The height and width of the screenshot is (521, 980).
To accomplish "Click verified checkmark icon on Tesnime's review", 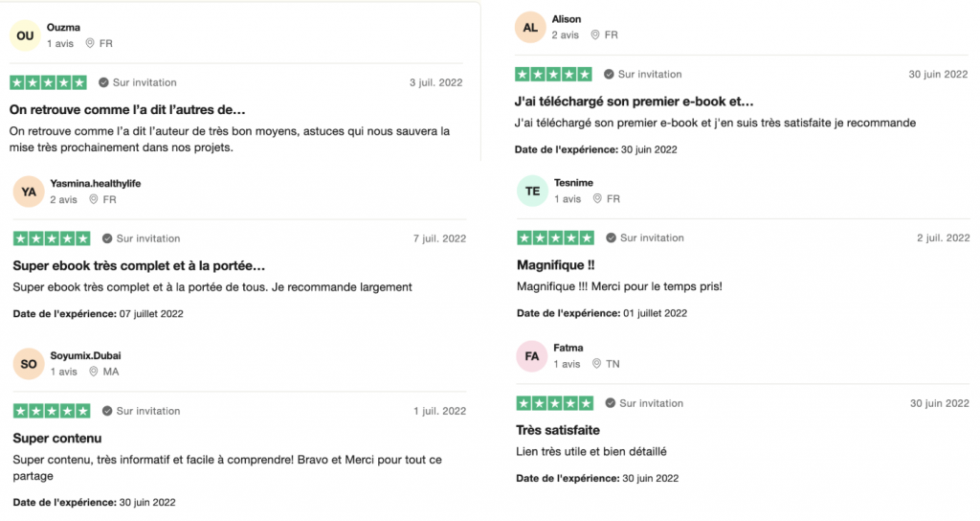I will (611, 238).
